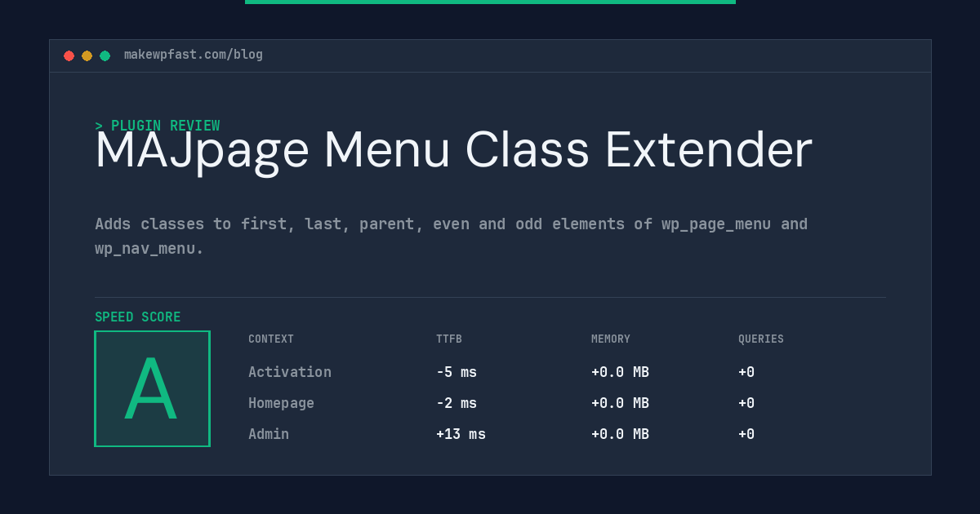980x514 pixels.
Task: Click the 'Admin' row label
Action: pos(269,434)
